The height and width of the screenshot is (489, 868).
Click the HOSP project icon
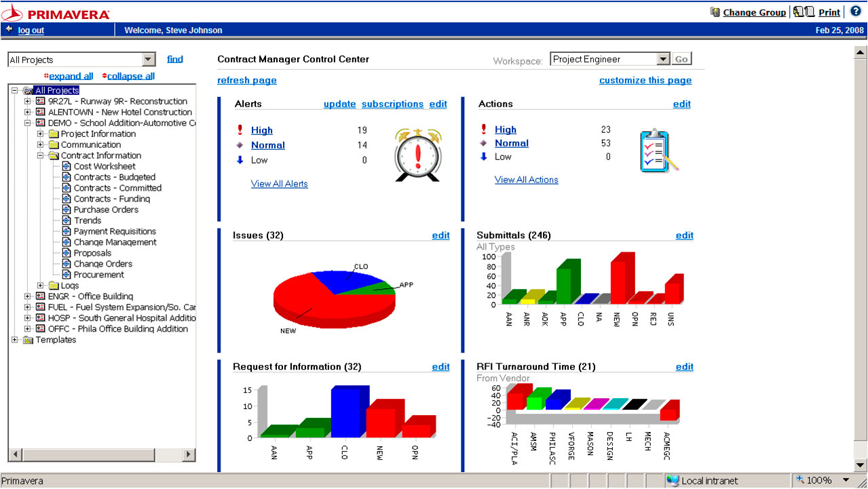pos(41,318)
